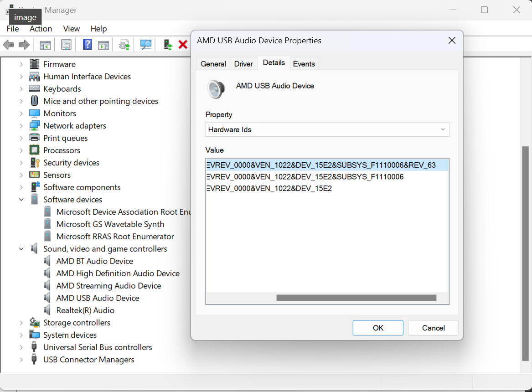Viewport: 532px width, 392px height.
Task: Expand the Storage controllers node
Action: coord(21,323)
